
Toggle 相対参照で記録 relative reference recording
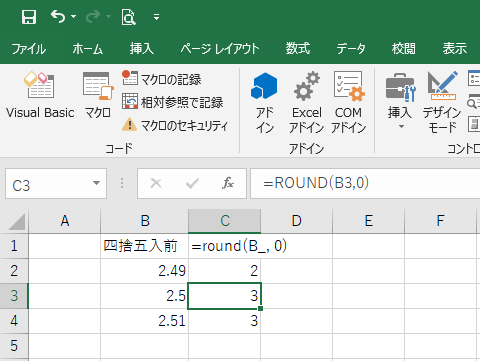point(173,102)
